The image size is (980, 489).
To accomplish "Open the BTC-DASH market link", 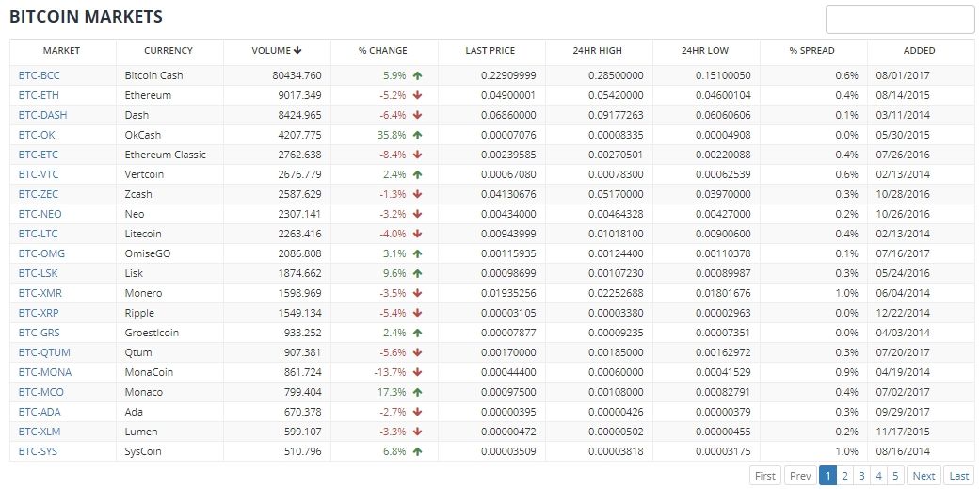I will tap(42, 115).
